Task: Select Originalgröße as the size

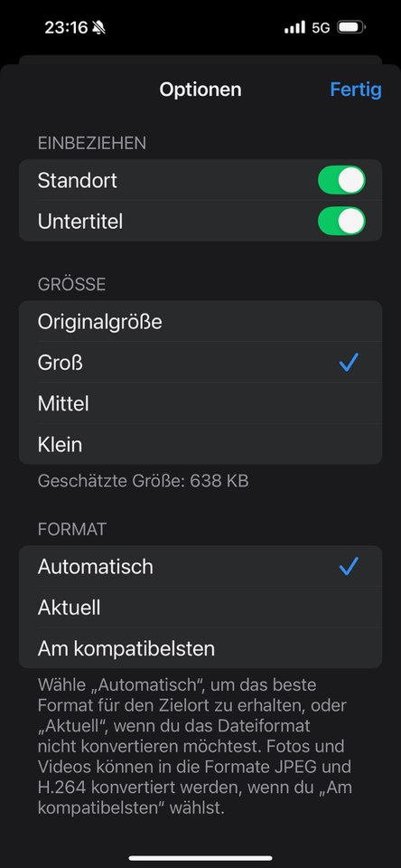Action: (200, 322)
